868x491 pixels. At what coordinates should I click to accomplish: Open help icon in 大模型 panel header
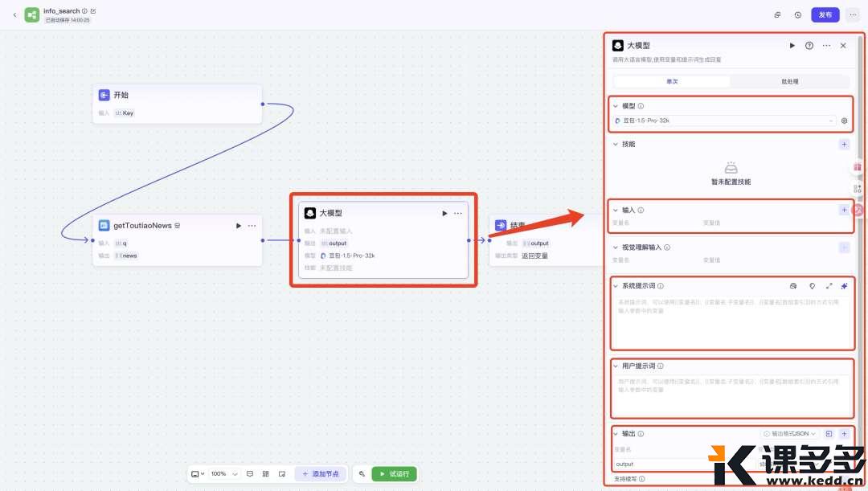809,45
